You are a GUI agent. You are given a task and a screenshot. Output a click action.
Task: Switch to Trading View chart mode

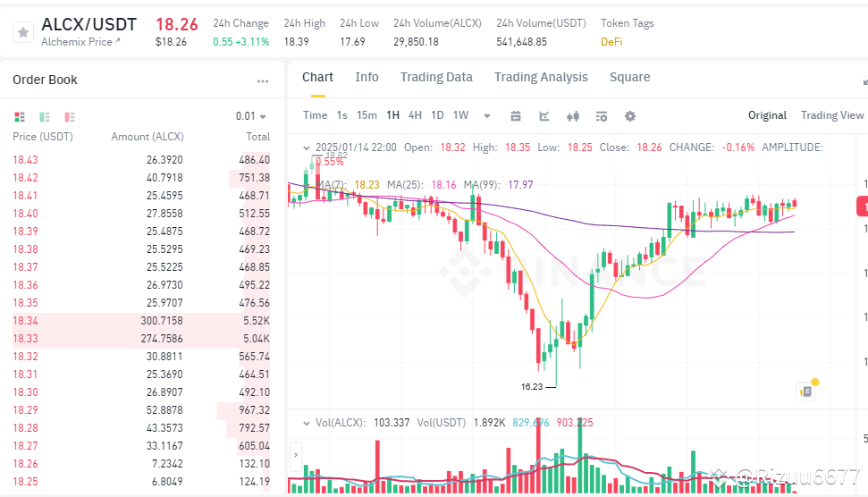pyautogui.click(x=832, y=115)
